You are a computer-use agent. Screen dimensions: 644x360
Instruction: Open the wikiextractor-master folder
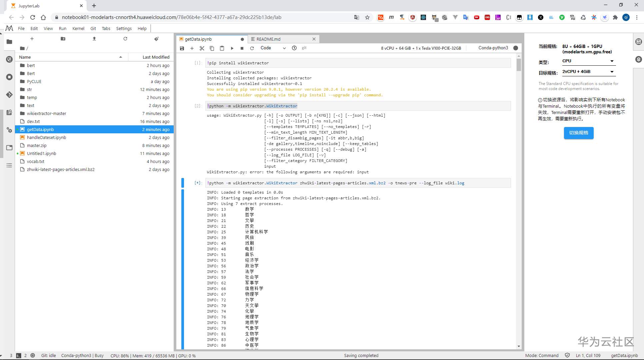click(x=46, y=113)
